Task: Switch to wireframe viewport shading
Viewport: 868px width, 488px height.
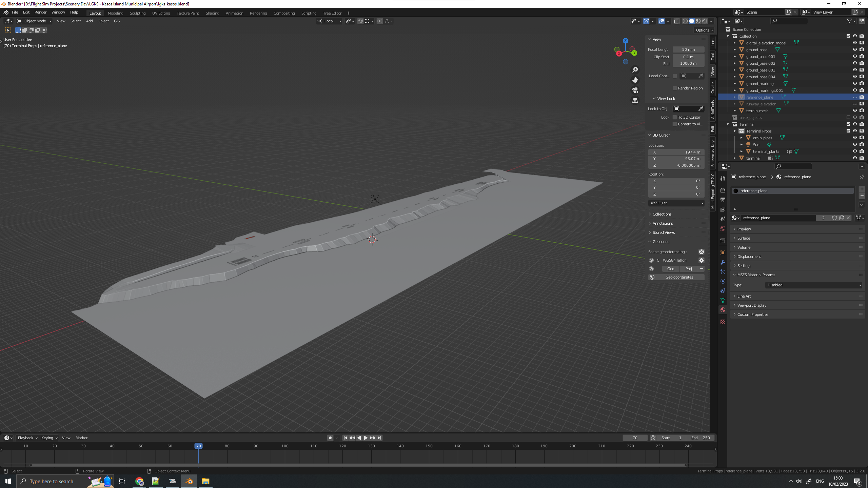Action: coord(685,21)
